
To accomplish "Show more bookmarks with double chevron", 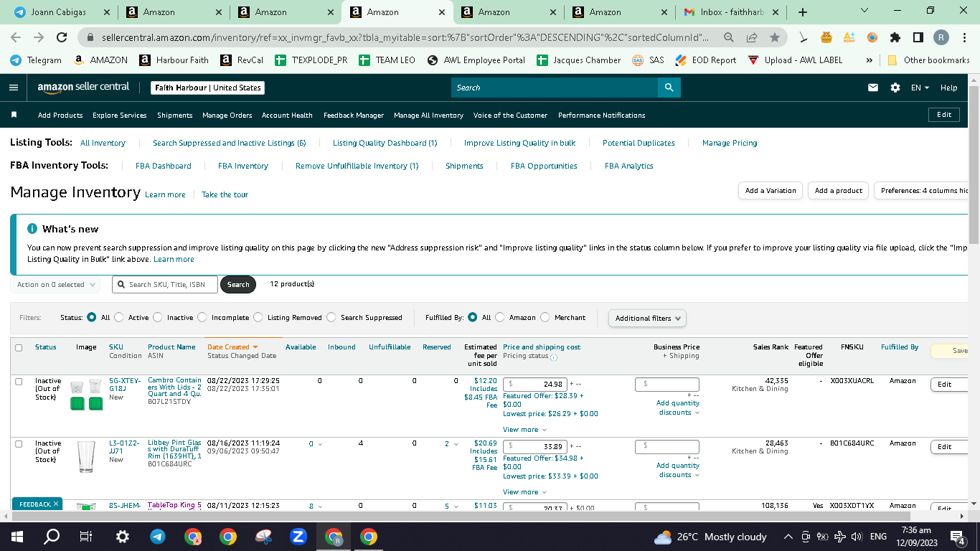I will [x=870, y=60].
